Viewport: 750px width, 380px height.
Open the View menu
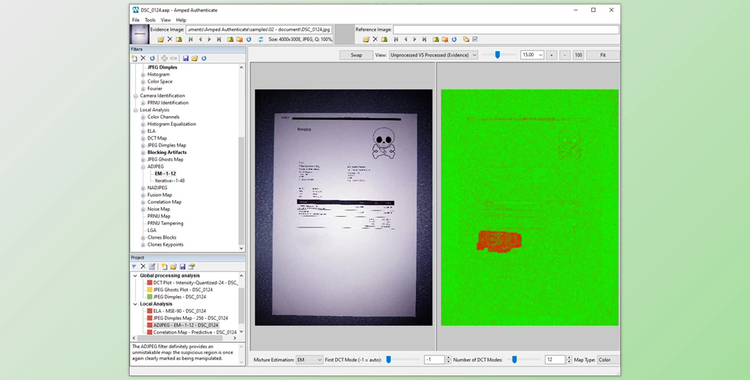click(x=165, y=20)
